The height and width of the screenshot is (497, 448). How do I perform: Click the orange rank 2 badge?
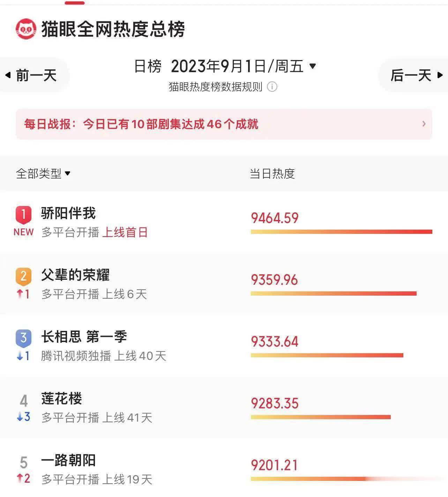[23, 276]
